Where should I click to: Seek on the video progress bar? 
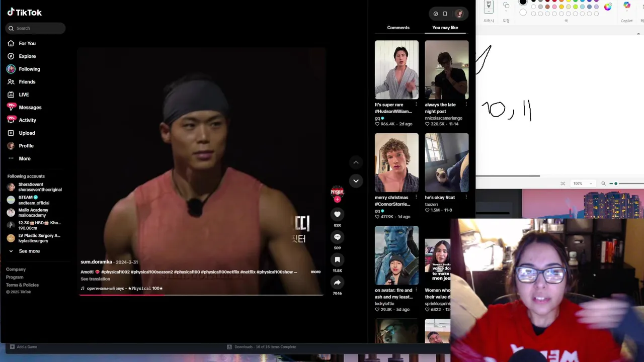point(201,295)
